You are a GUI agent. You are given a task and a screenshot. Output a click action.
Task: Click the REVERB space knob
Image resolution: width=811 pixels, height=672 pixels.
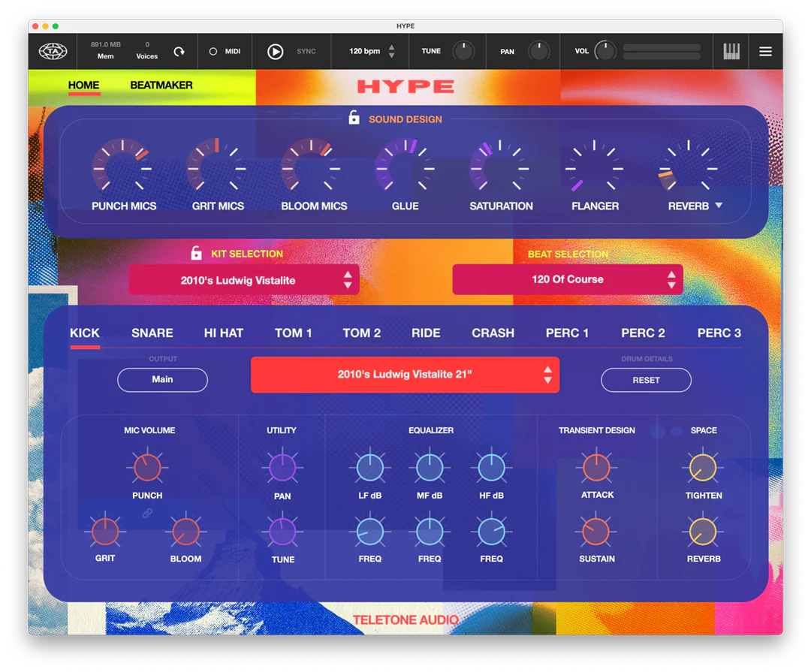pyautogui.click(x=703, y=532)
